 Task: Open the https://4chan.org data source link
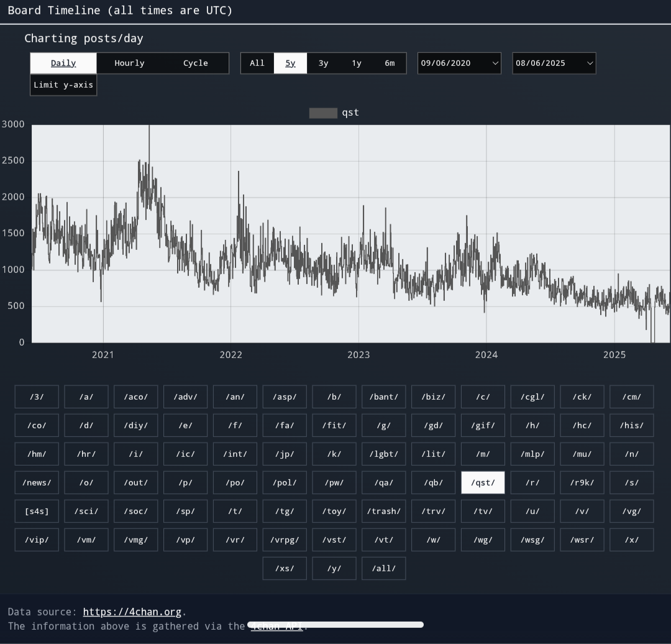(132, 612)
